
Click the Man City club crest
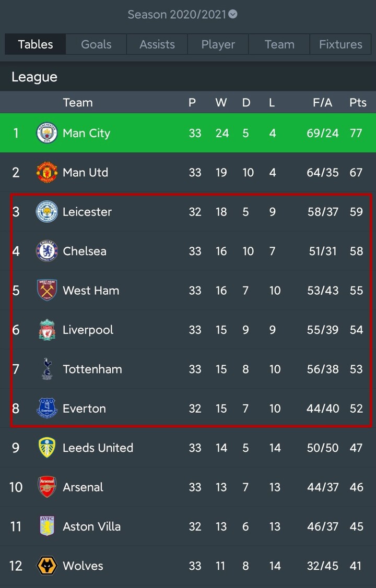[x=46, y=133]
